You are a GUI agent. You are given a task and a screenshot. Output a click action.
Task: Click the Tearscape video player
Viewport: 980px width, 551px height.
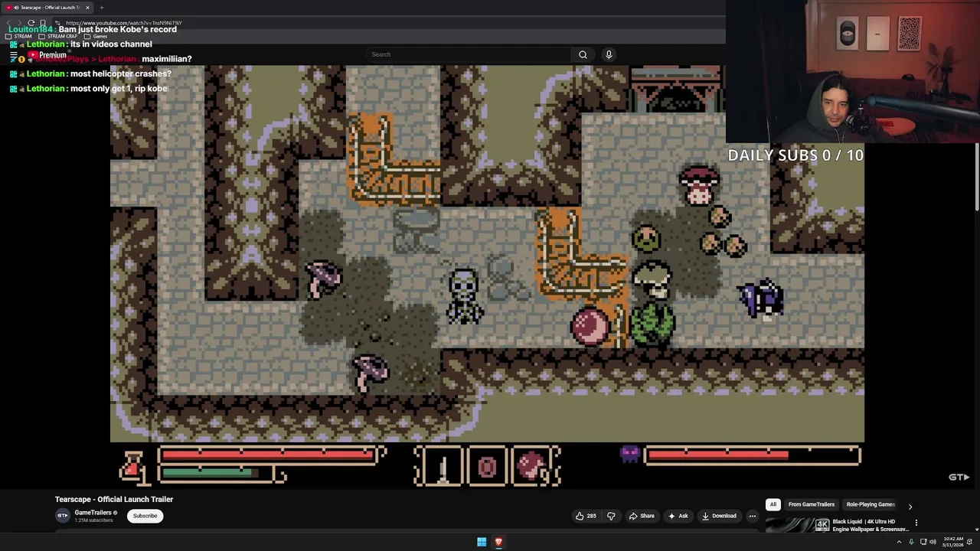tap(487, 275)
